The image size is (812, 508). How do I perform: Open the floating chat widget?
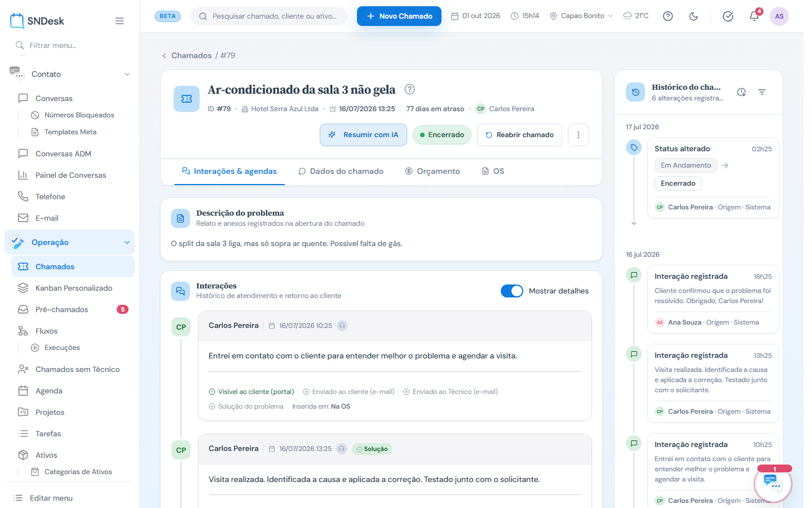(773, 484)
